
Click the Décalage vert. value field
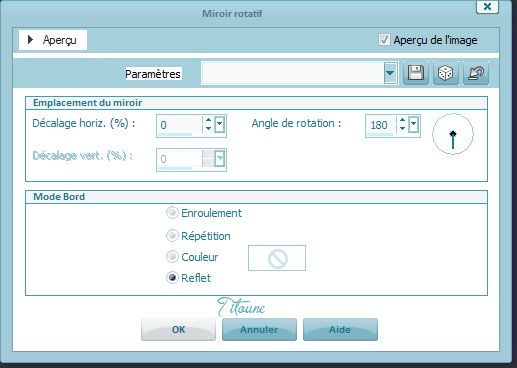click(180, 159)
